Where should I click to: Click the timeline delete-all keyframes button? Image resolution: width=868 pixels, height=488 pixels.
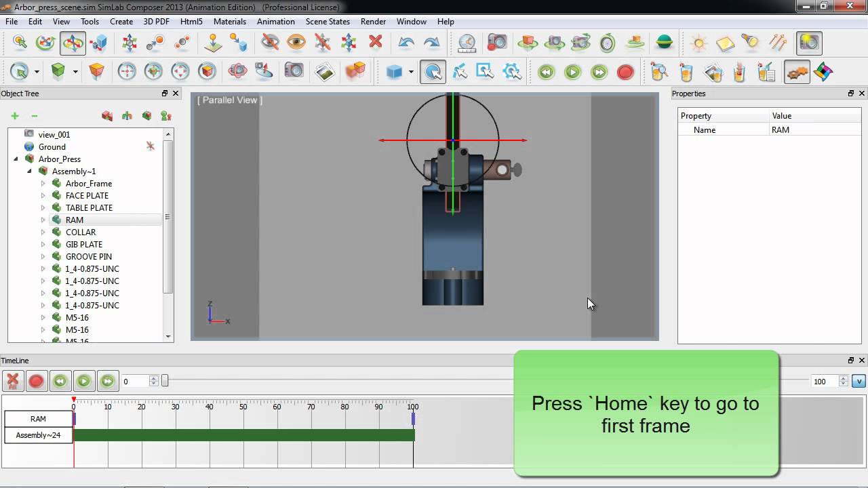13,381
